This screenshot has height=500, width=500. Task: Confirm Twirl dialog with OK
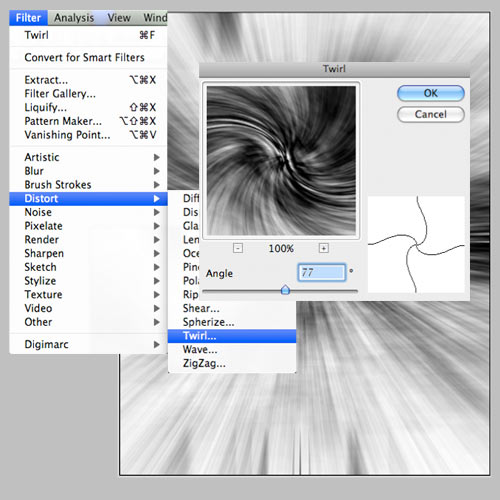(431, 93)
